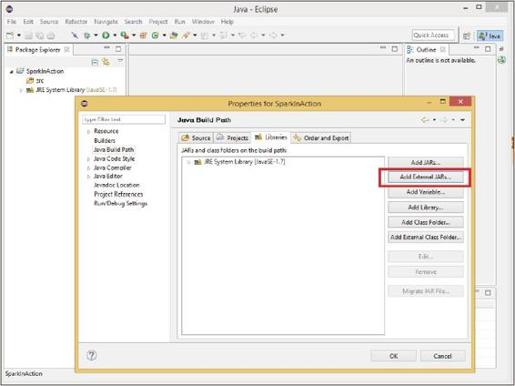Screen dimensions: 515x386
Task: Expand JRE System Library in Package Explorer
Action: (21, 90)
